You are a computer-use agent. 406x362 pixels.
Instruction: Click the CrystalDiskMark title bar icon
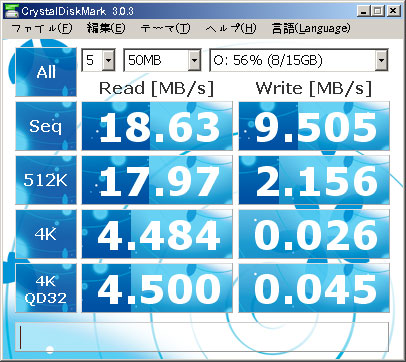click(x=11, y=11)
